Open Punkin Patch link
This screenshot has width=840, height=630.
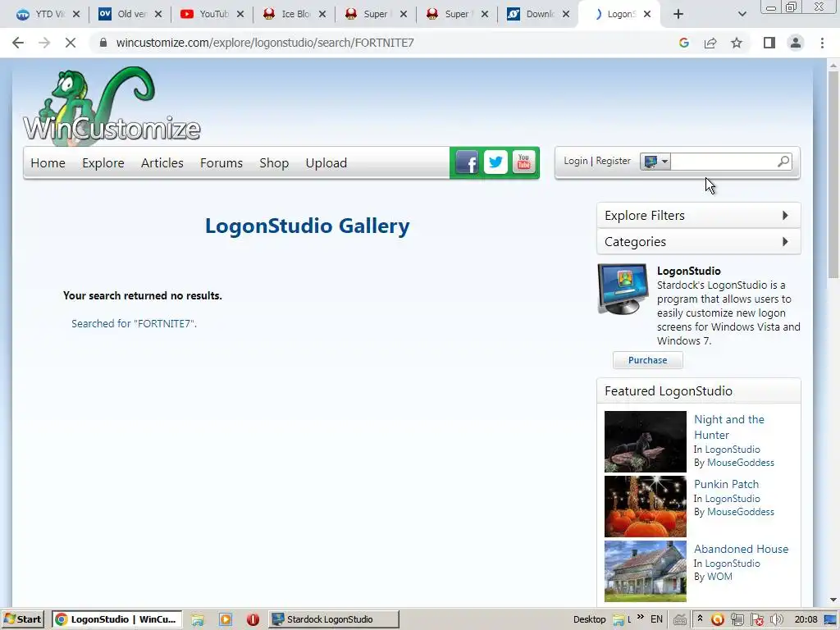point(726,484)
